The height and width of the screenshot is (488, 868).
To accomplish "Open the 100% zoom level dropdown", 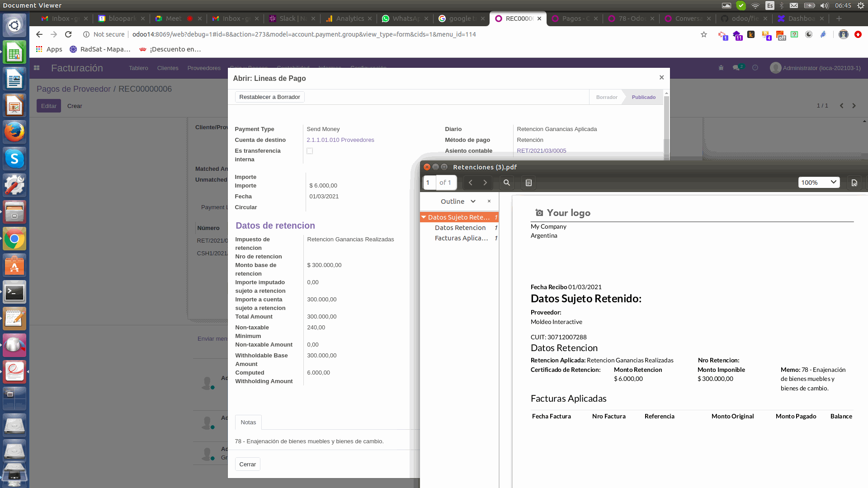I will pyautogui.click(x=819, y=183).
